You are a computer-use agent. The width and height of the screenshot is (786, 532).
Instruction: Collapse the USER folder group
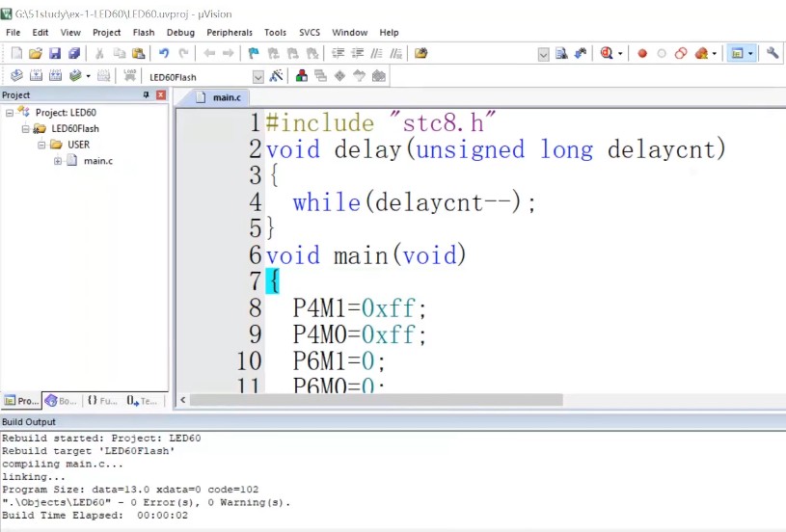point(41,145)
